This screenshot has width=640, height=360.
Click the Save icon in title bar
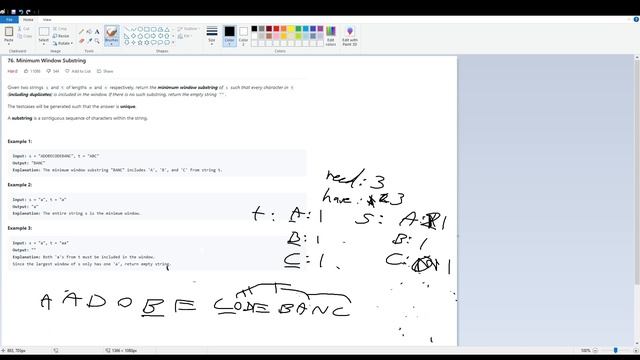coord(13,12)
